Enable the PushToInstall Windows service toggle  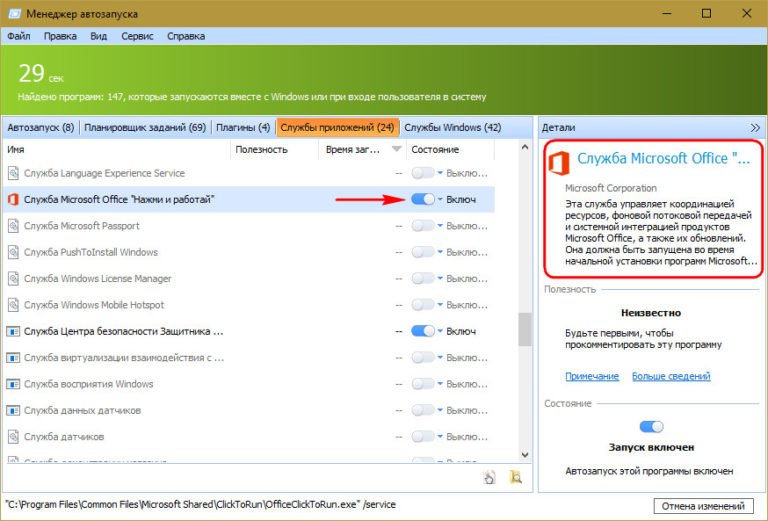coord(422,253)
